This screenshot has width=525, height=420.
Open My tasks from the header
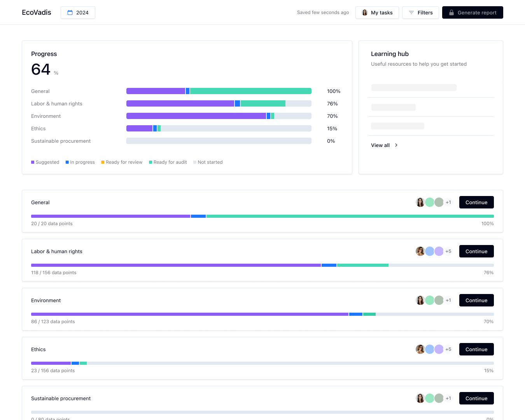(x=377, y=12)
